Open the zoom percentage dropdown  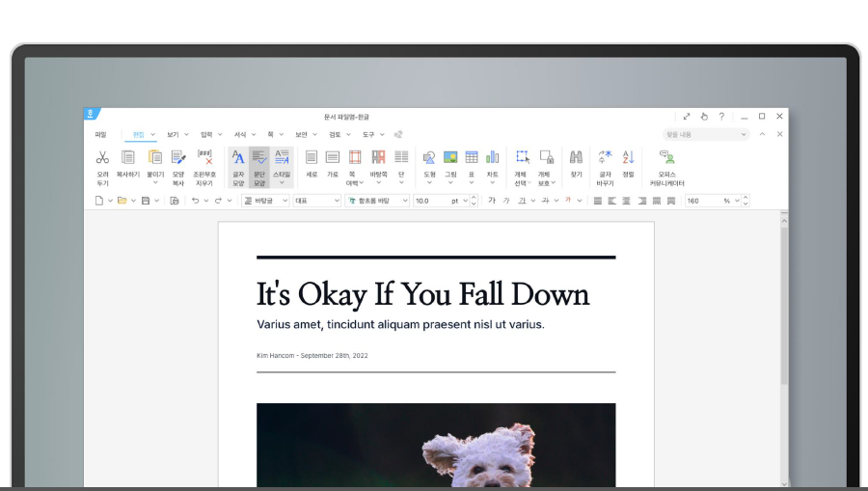point(737,201)
